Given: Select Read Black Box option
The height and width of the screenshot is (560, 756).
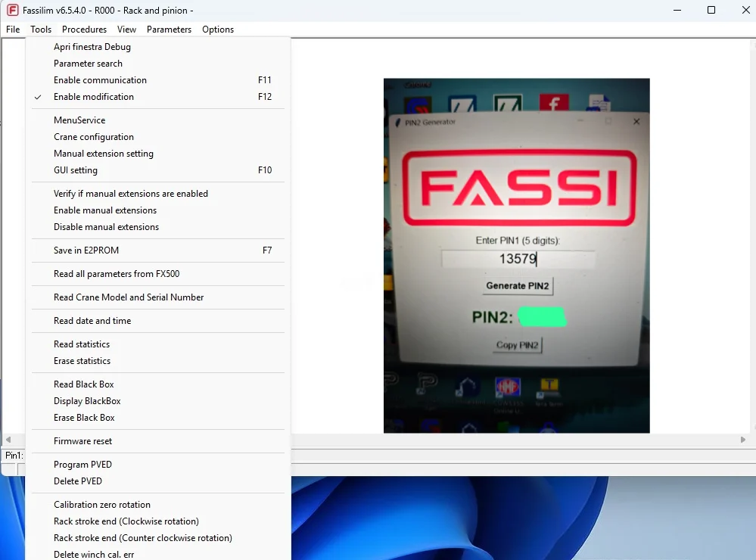Looking at the screenshot, I should (x=84, y=384).
